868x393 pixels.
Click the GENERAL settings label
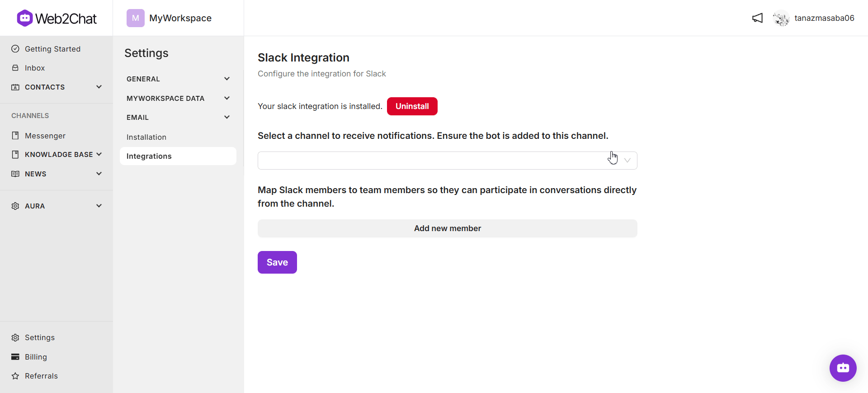tap(143, 79)
